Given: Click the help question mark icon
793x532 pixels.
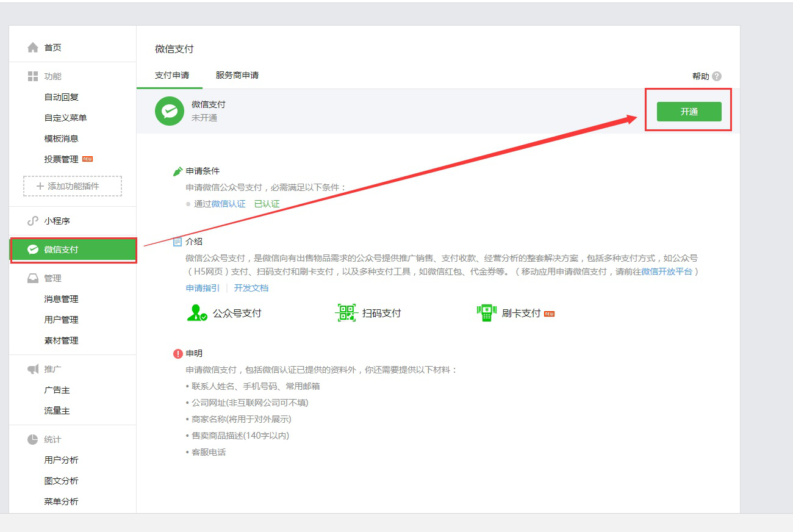Looking at the screenshot, I should [x=717, y=76].
